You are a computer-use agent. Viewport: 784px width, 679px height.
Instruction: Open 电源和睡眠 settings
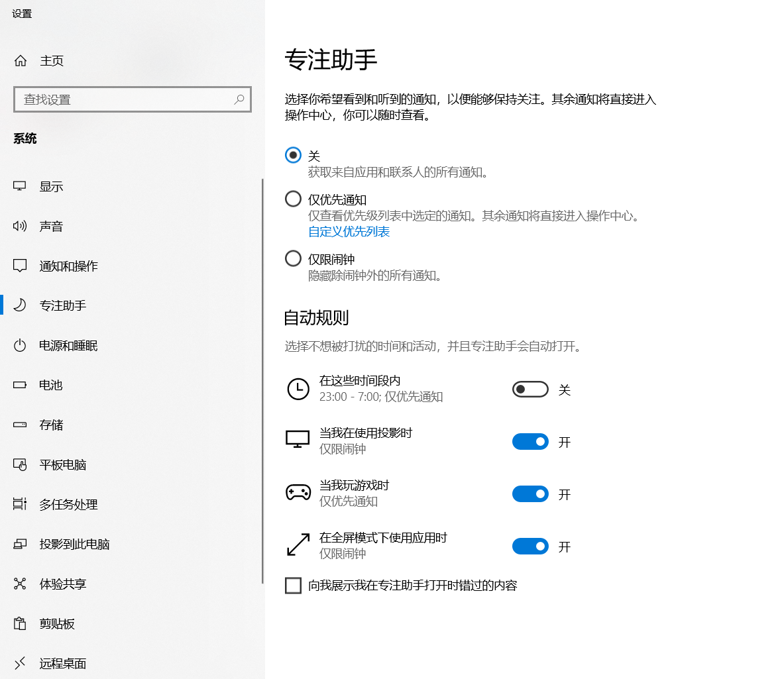tap(131, 345)
